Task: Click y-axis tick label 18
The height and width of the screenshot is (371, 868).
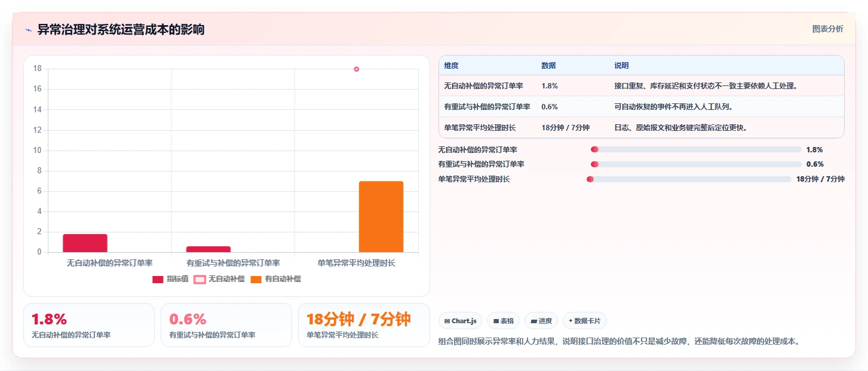Action: pos(37,69)
